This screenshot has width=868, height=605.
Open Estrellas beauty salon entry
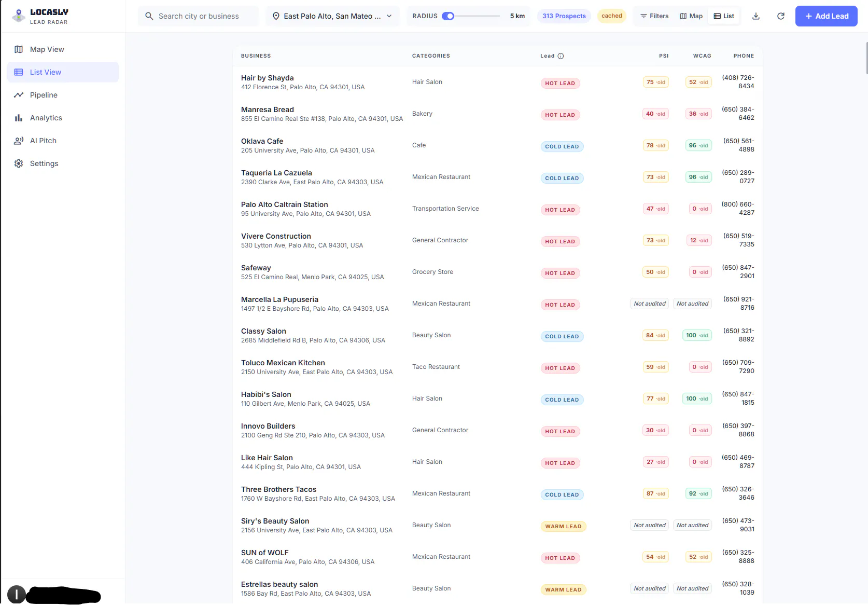497,588
